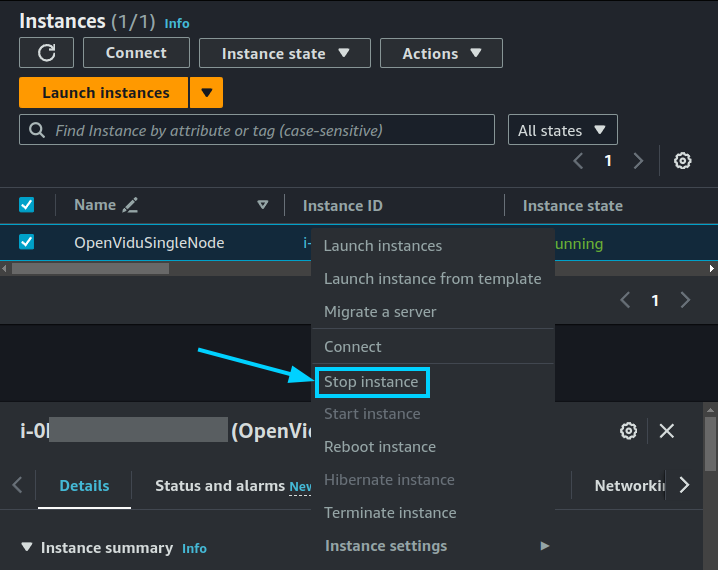Image resolution: width=718 pixels, height=570 pixels.
Task: Open table preferences gear near pagination
Action: tap(682, 161)
